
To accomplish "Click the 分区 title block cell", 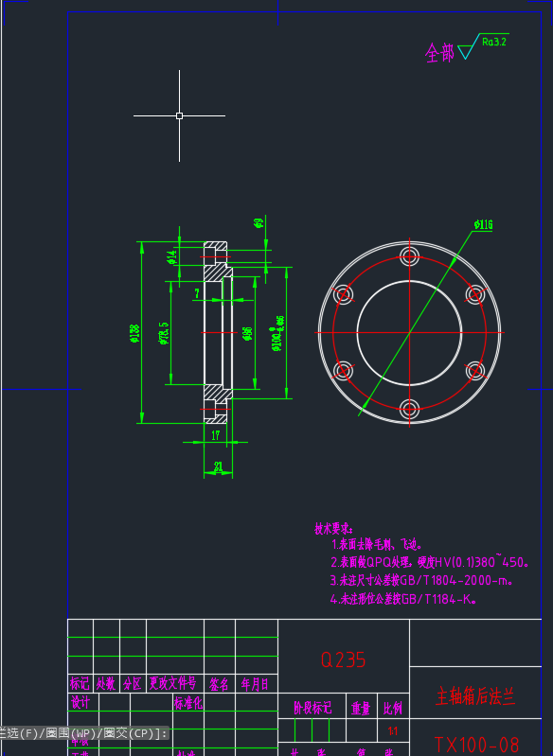I will pyautogui.click(x=133, y=684).
